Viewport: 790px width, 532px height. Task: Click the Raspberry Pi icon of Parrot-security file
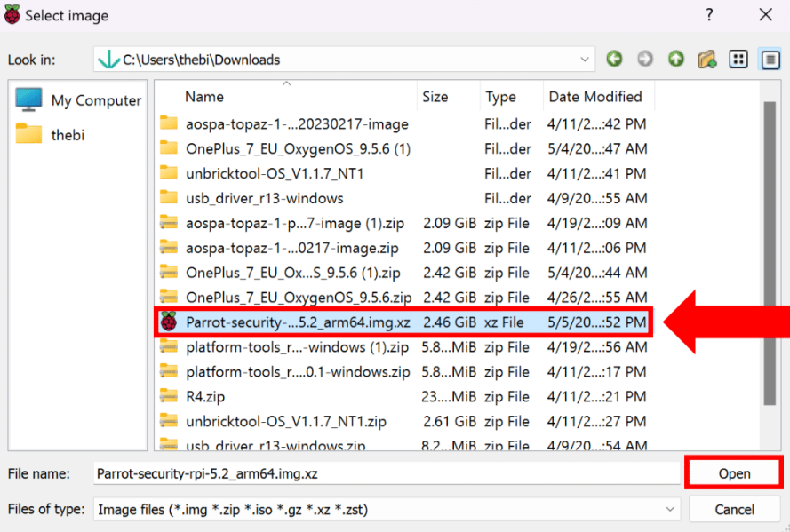coord(169,322)
